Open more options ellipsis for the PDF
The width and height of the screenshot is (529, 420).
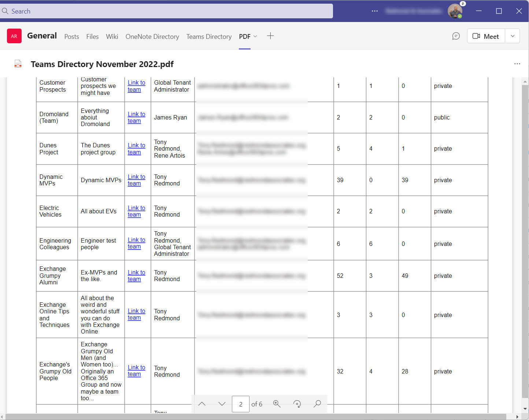(517, 64)
